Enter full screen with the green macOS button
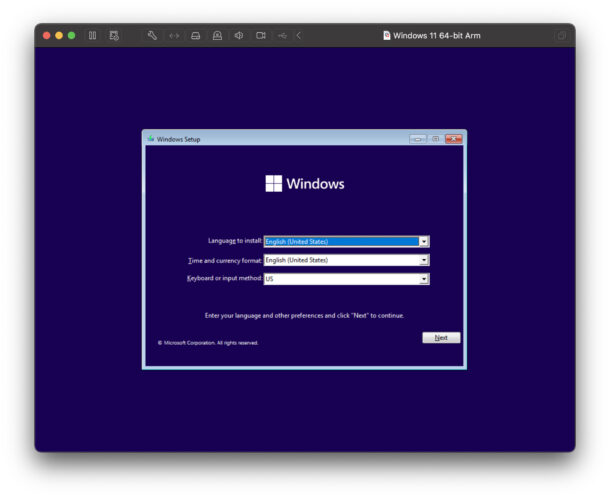The image size is (610, 498). point(71,35)
